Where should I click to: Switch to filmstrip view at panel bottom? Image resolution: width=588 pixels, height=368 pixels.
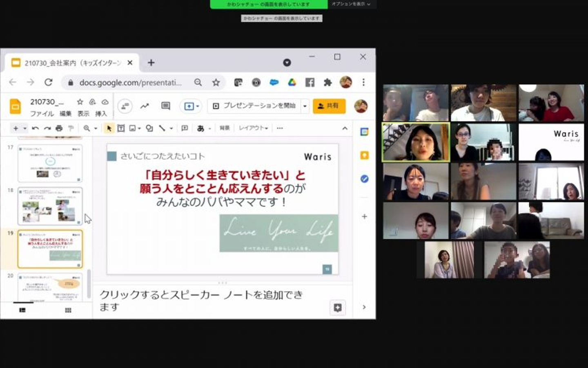(x=22, y=310)
